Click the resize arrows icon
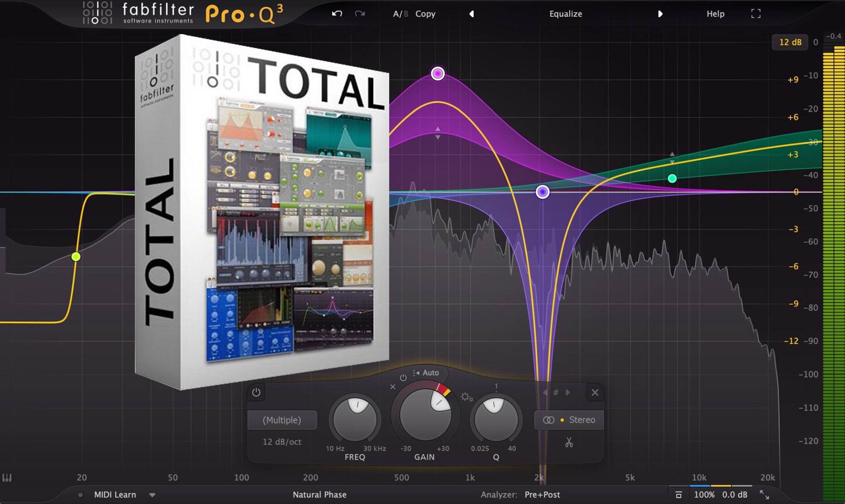 pyautogui.click(x=764, y=495)
